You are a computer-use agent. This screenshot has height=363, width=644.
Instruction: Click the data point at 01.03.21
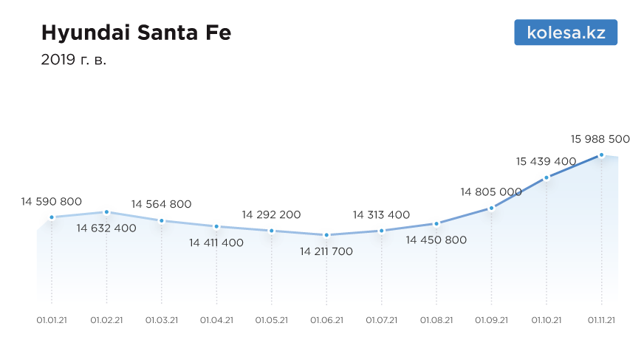click(162, 221)
